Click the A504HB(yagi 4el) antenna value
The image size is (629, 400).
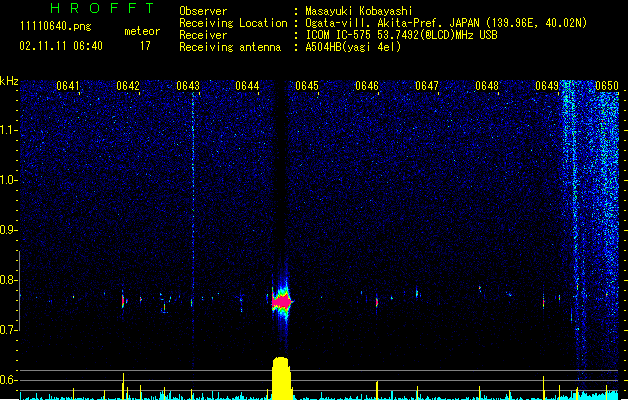[353, 47]
